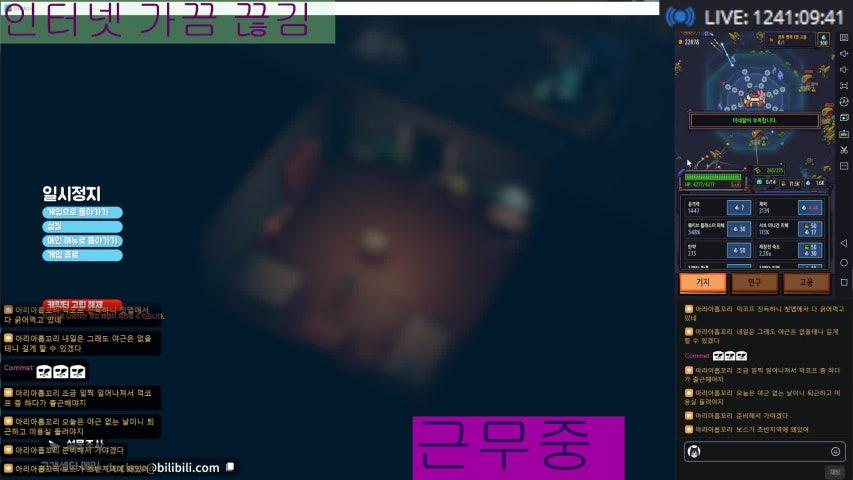
Task: Click the copy icon next to bilibili.com
Action: click(x=230, y=467)
